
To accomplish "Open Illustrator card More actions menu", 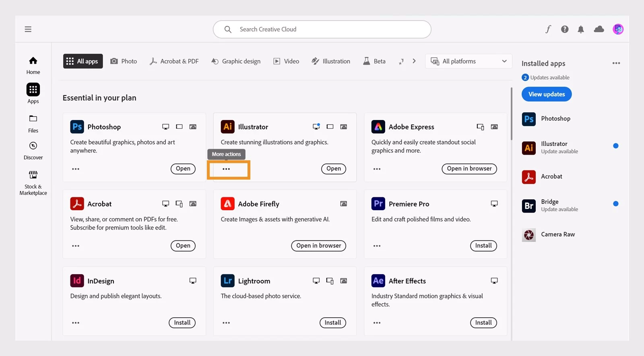I will point(226,169).
